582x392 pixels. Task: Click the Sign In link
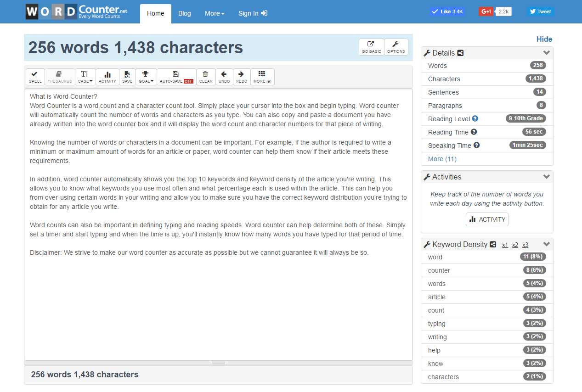[x=253, y=13]
